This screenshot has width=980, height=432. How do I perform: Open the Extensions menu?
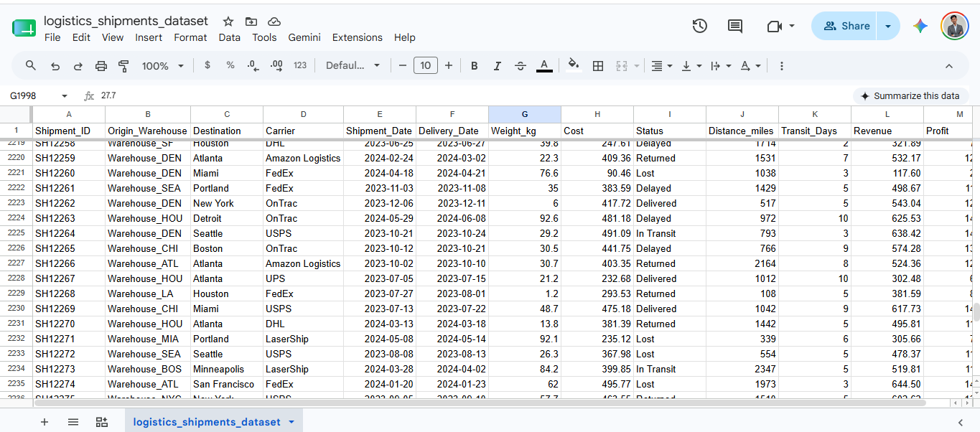coord(358,37)
